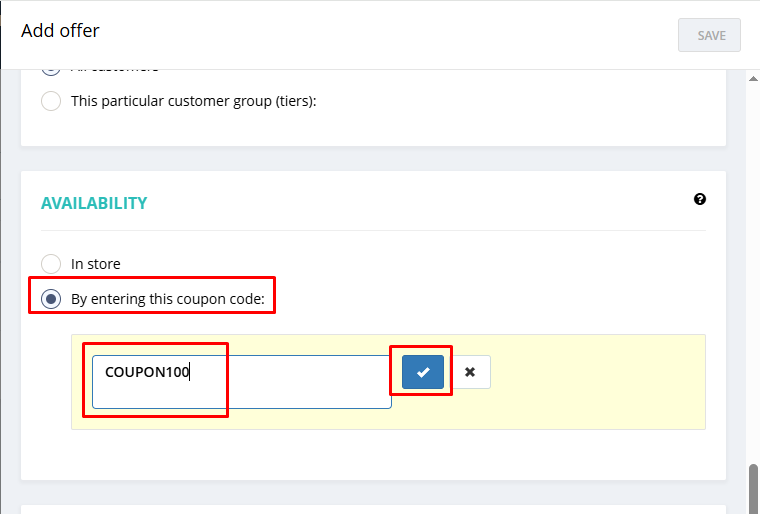Choose the "By entering this coupon code" radio
760x514 pixels.
(51, 298)
